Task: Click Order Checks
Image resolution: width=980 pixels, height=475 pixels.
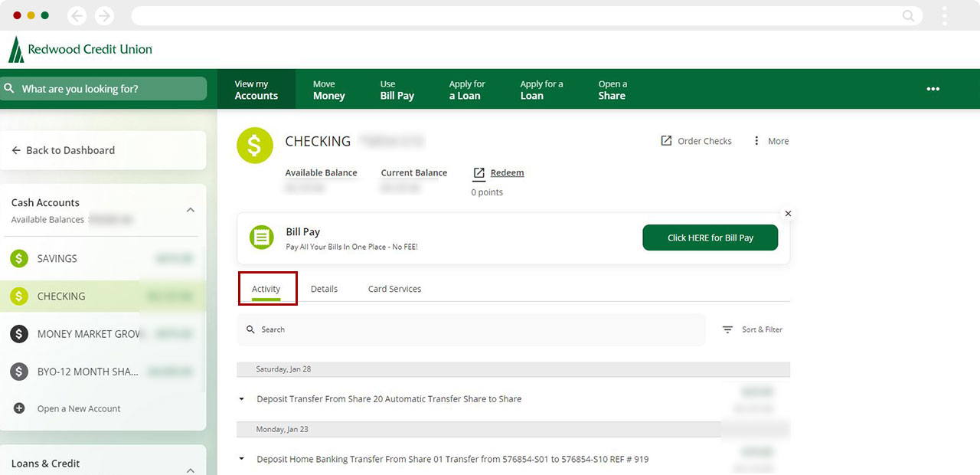Action: [696, 141]
